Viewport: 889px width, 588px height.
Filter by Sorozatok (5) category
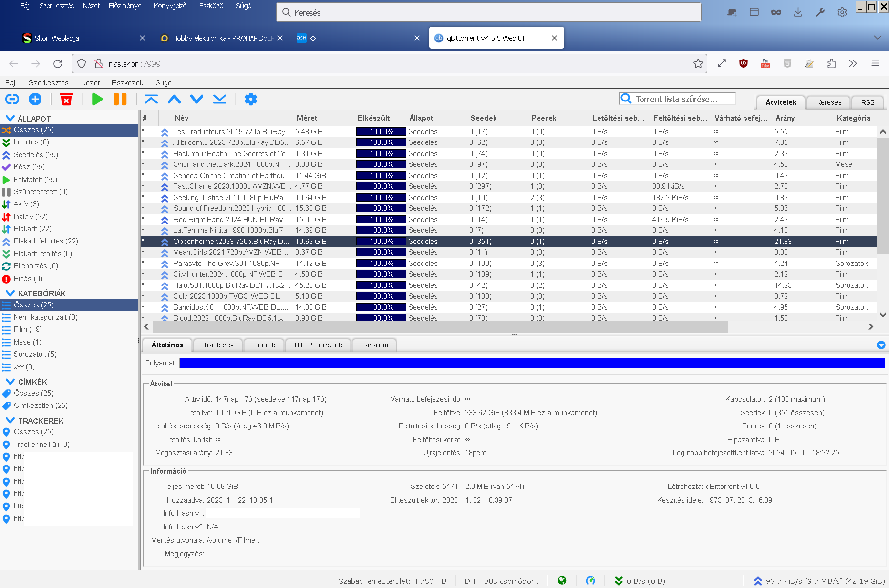(35, 354)
